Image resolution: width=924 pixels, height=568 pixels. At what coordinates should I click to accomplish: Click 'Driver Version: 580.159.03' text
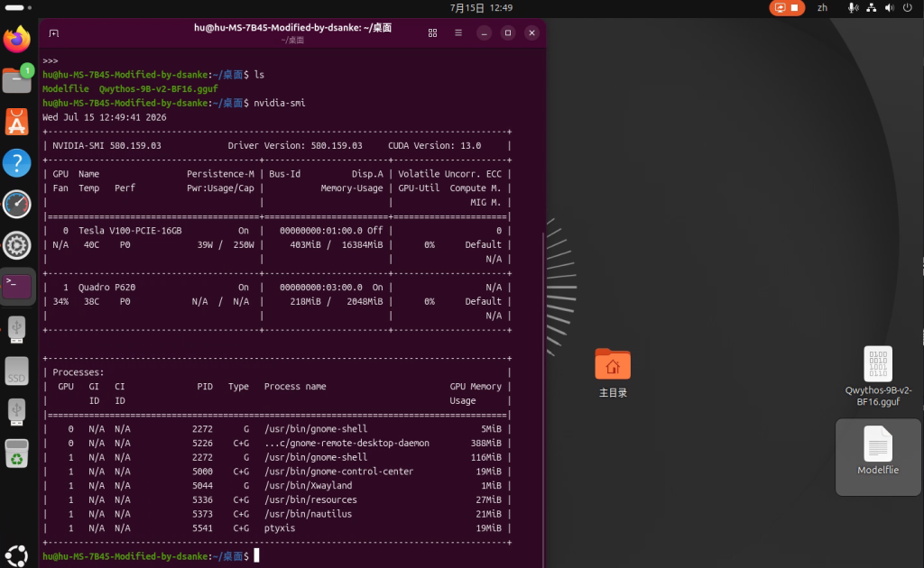[295, 145]
